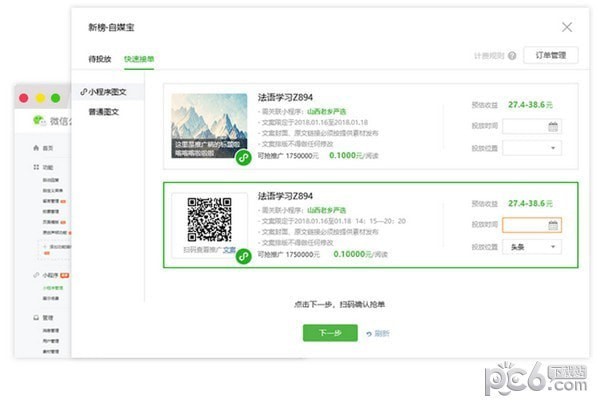Focus the orange-outlined 投放时间 date field
This screenshot has height=408, width=600.
tap(532, 225)
